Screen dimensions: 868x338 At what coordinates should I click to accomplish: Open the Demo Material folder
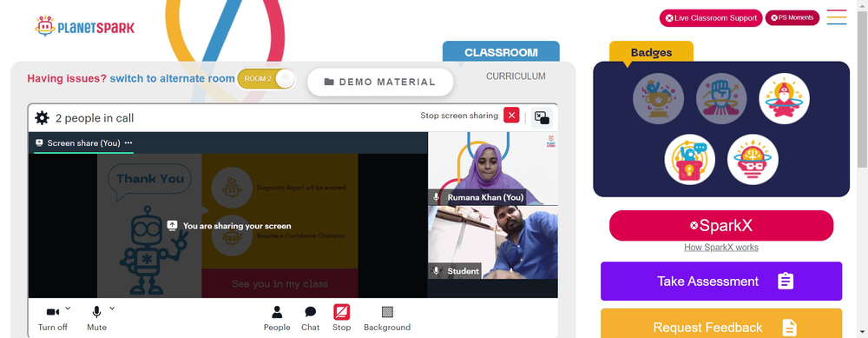tap(380, 82)
